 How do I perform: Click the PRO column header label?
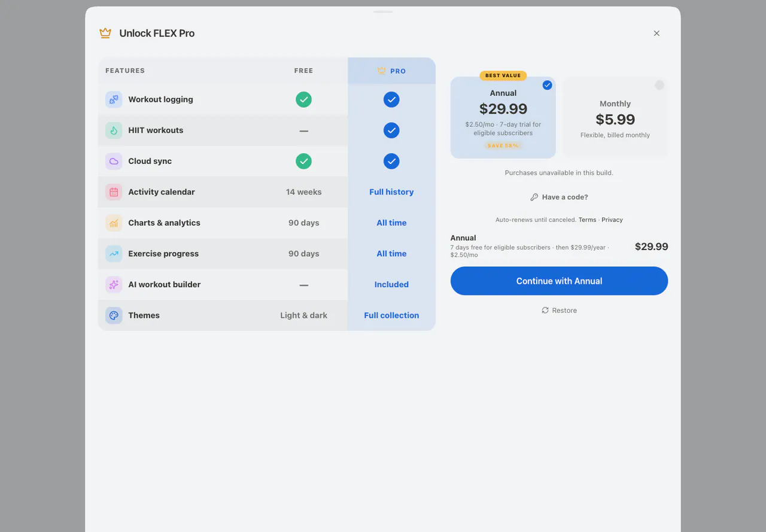(x=398, y=71)
